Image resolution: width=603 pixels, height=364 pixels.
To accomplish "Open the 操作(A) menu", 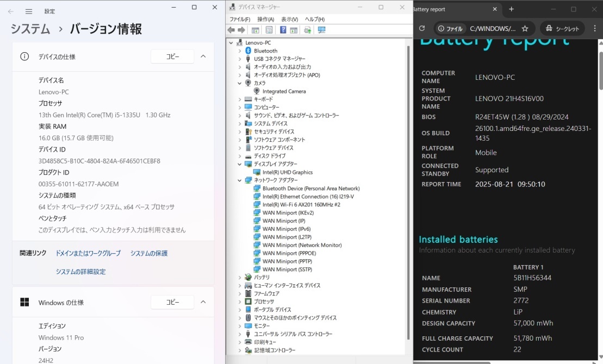I will [x=266, y=19].
